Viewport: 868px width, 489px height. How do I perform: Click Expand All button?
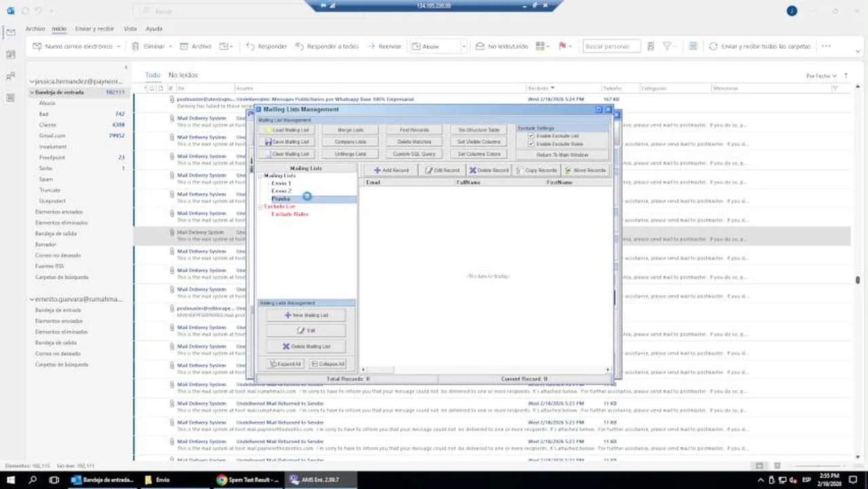pos(285,364)
